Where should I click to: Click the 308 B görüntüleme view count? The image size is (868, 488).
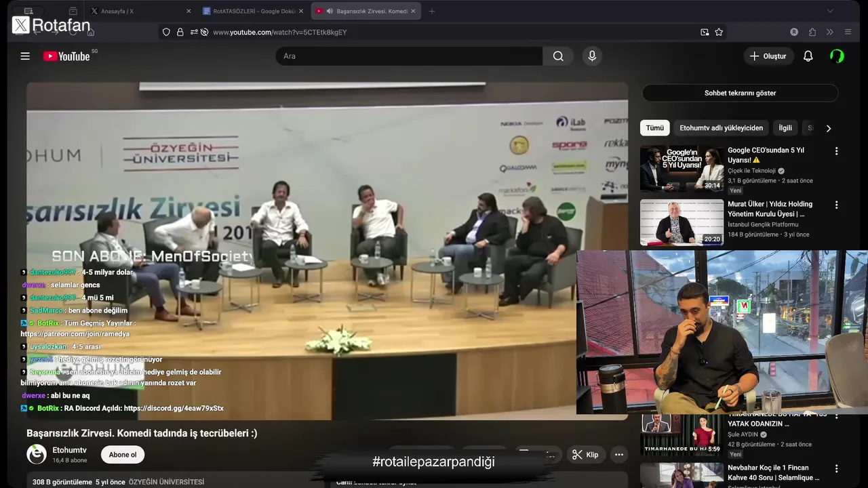pos(62,482)
